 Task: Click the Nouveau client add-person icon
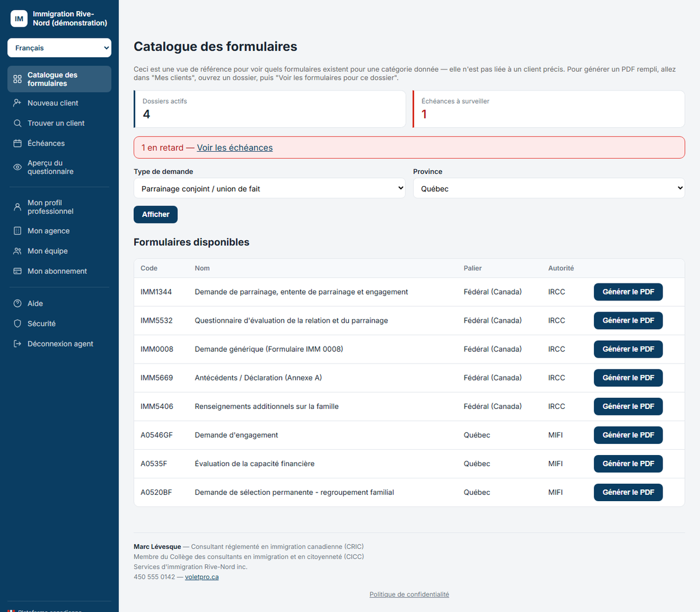(17, 103)
